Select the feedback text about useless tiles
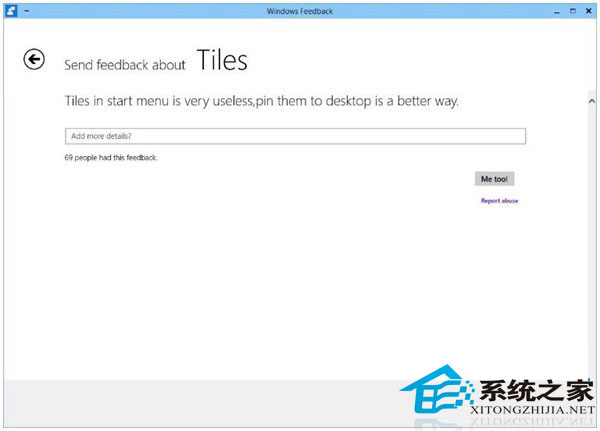Screen dimensions: 600x431 [261, 101]
